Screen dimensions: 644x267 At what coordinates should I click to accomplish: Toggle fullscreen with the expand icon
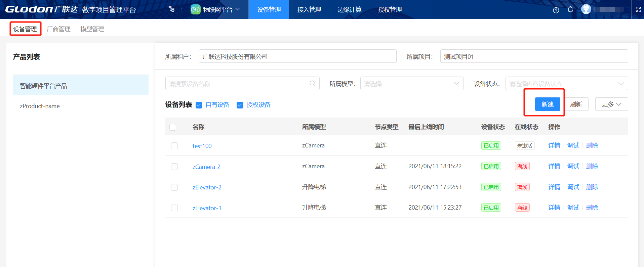coord(638,10)
